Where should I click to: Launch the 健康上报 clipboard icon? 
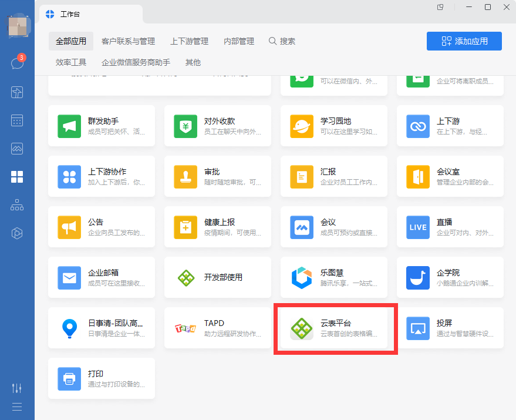point(186,227)
